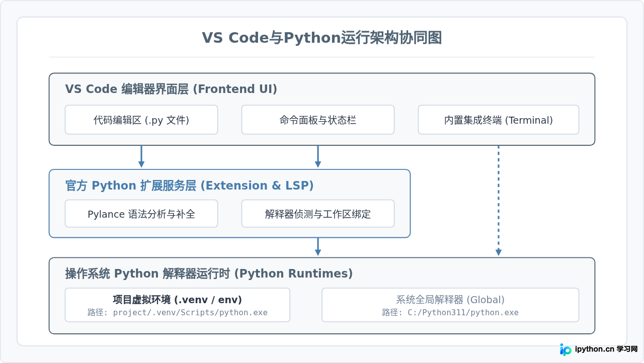Click the "官方 Python 扩展服务层 (Extension & LSP)" heading
Viewport: 644px width, 363px height.
click(x=190, y=186)
